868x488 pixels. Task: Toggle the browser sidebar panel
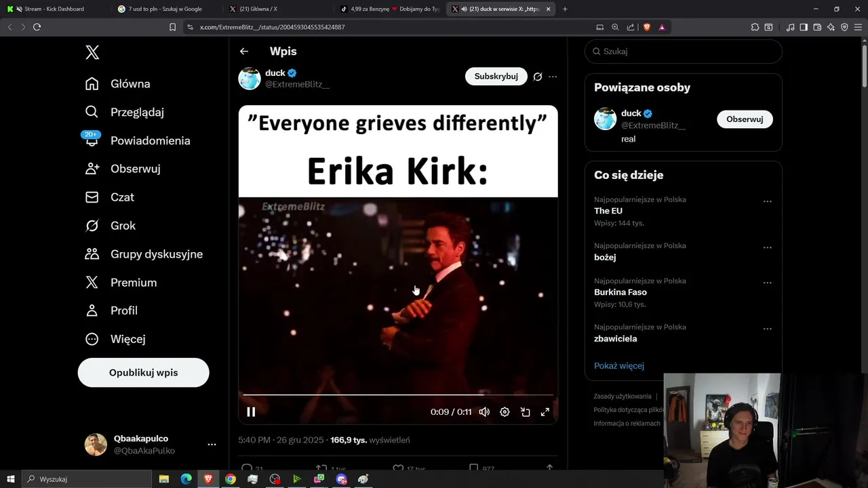804,27
